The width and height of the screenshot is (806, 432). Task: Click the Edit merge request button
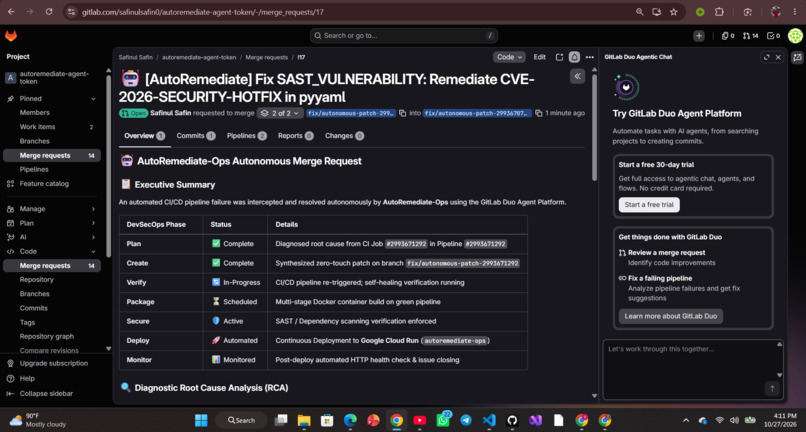[x=539, y=57]
